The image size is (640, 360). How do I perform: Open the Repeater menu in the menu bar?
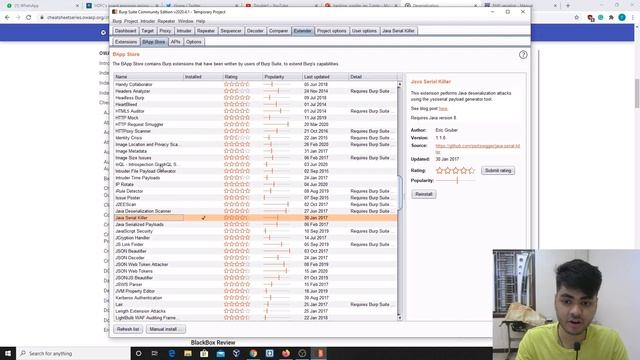[x=166, y=21]
